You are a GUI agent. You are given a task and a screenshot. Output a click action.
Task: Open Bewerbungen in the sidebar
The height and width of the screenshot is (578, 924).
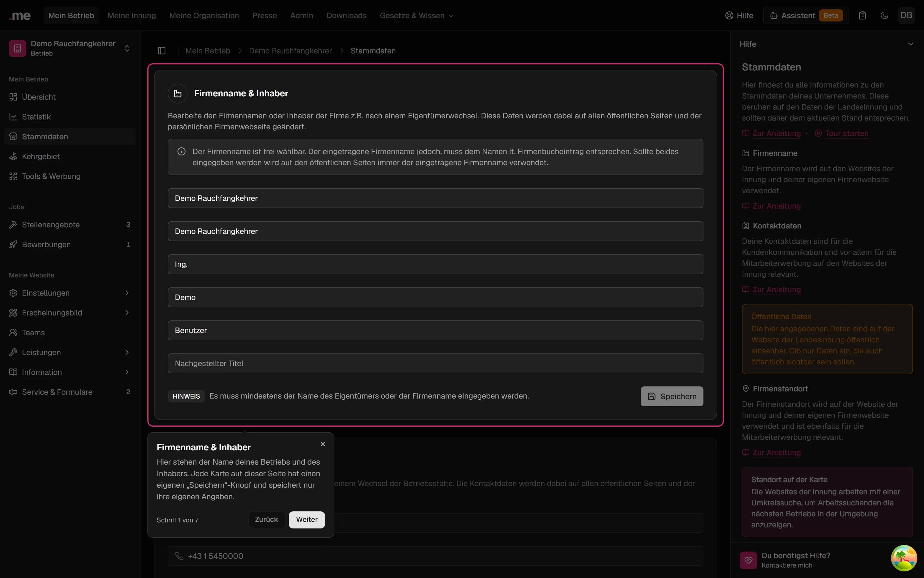pos(70,245)
